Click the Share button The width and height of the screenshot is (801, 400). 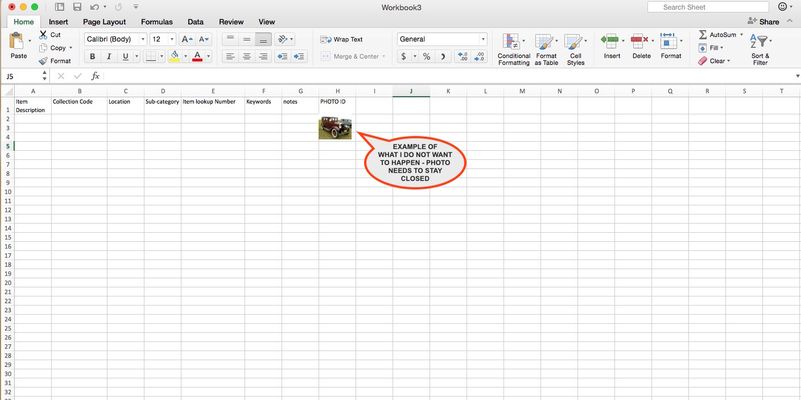(x=763, y=21)
